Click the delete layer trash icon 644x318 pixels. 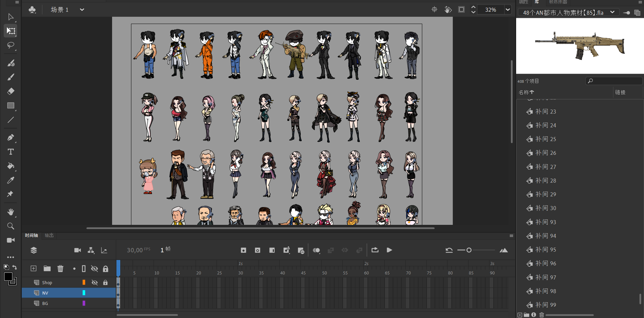pyautogui.click(x=60, y=268)
